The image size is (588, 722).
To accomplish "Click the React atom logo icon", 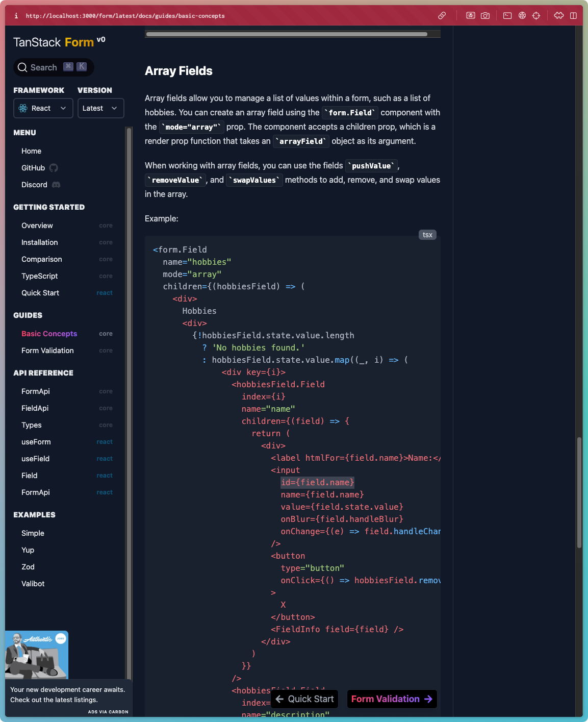I will click(x=23, y=108).
